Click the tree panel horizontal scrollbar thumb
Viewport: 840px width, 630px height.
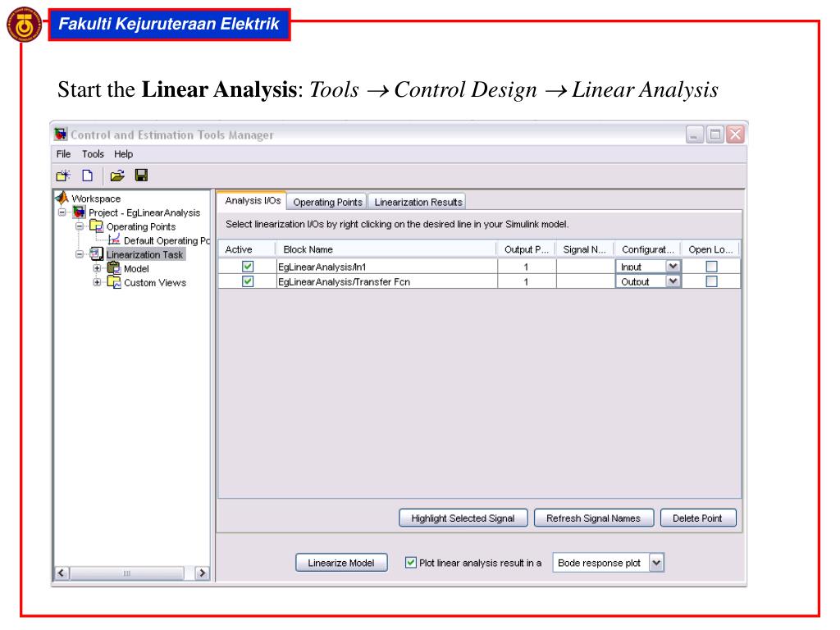tap(126, 573)
